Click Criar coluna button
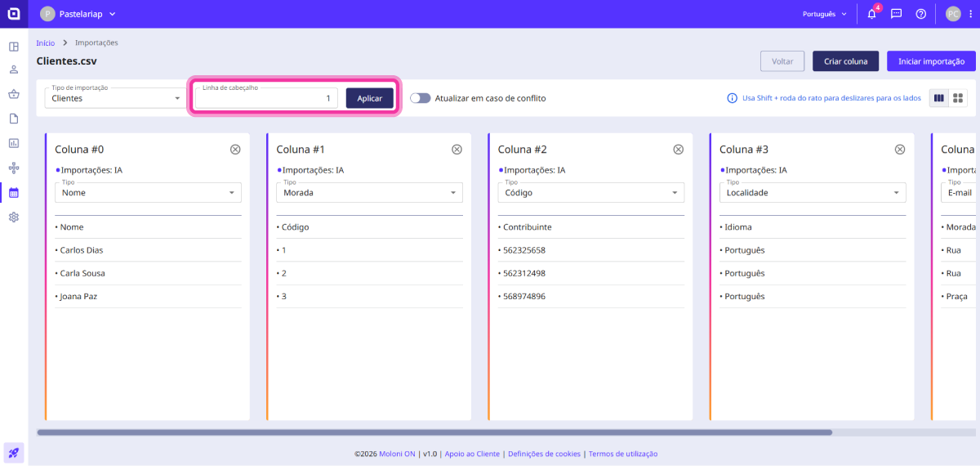The height and width of the screenshot is (466, 980). coord(845,61)
